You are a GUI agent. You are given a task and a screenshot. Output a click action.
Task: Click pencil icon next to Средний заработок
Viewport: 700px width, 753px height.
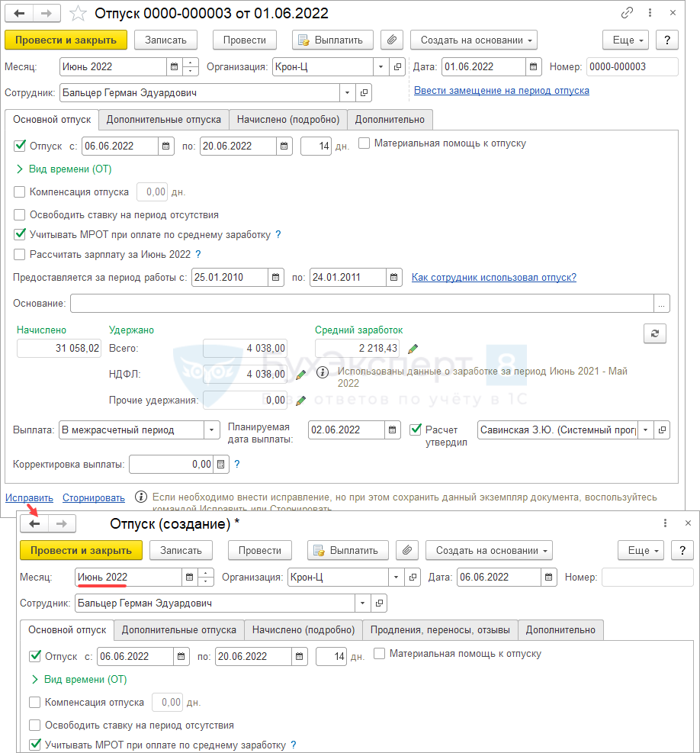413,349
